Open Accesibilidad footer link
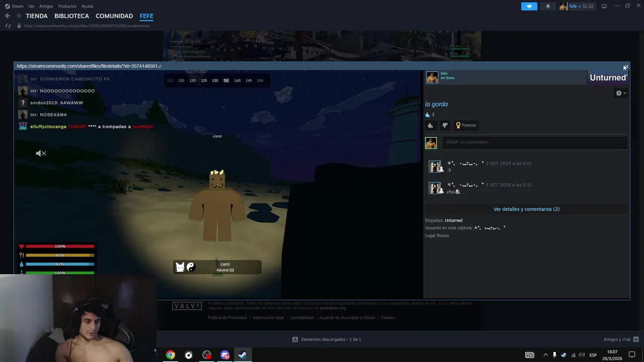644x362 pixels. tap(302, 318)
